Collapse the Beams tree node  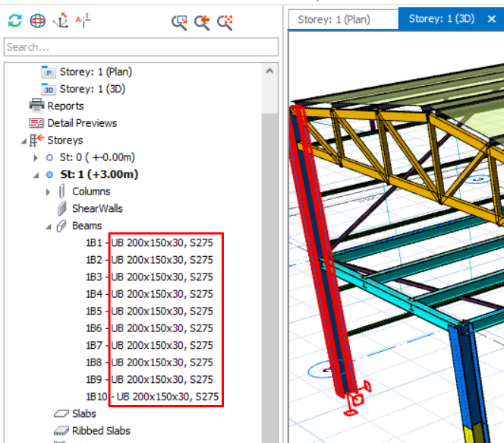click(x=49, y=226)
